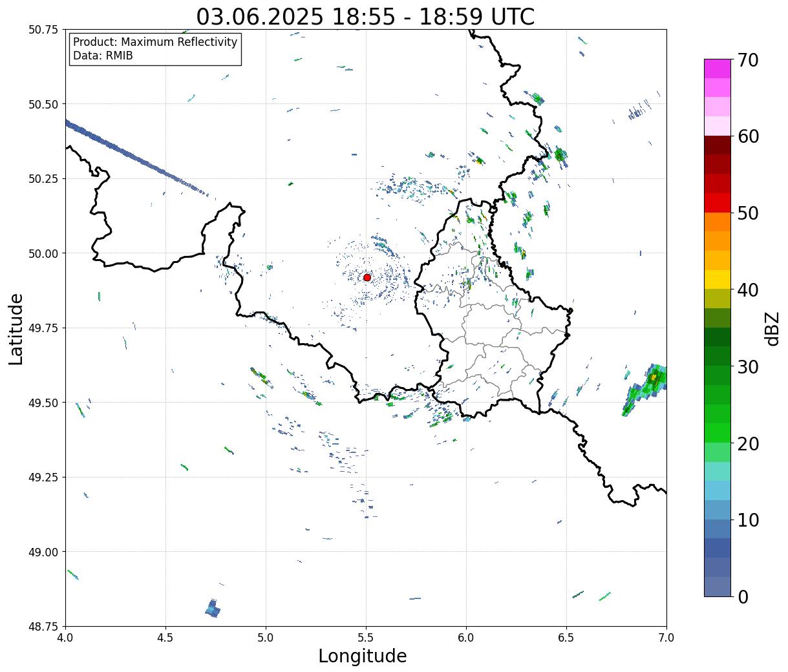Click the Latitude axis label
Screen dimensions: 788x672
[16, 328]
